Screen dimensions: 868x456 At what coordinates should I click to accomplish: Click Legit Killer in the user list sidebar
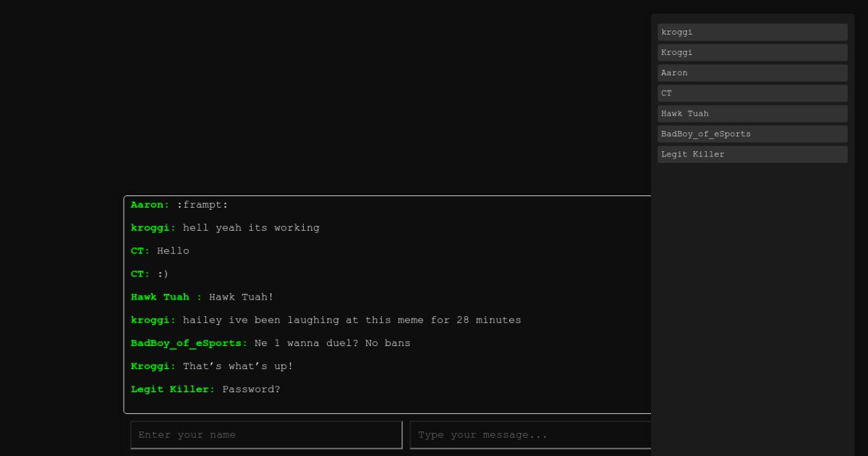coord(752,154)
